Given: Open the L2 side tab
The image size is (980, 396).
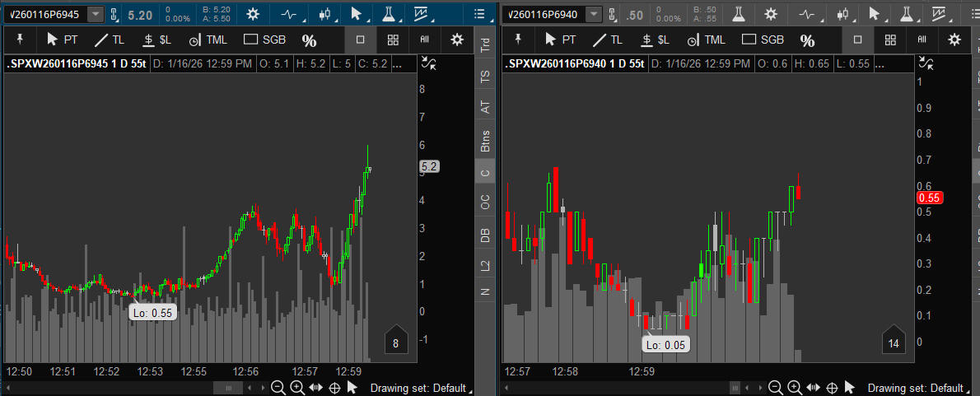Looking at the screenshot, I should [485, 265].
